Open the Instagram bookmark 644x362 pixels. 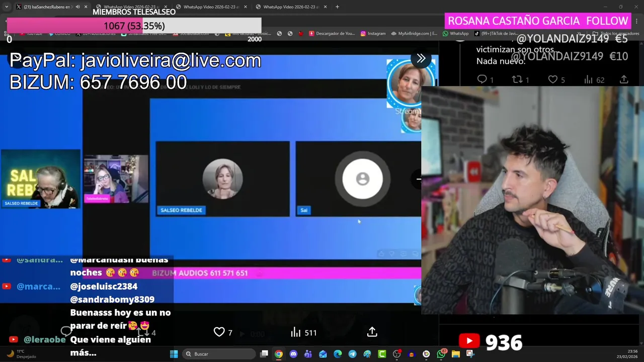[373, 34]
